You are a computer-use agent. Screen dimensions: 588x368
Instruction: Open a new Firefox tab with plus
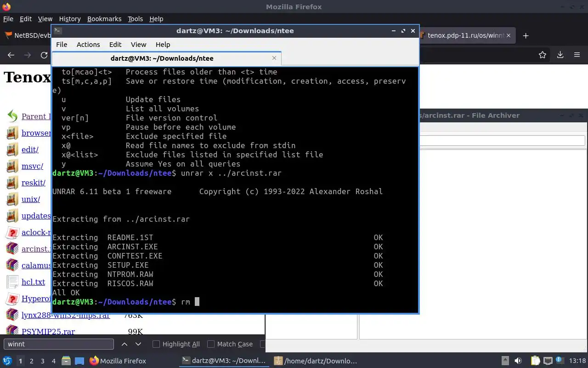coord(526,35)
